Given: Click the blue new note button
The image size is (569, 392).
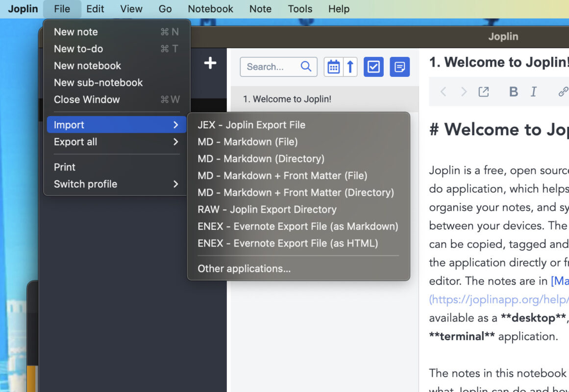Looking at the screenshot, I should [x=399, y=67].
